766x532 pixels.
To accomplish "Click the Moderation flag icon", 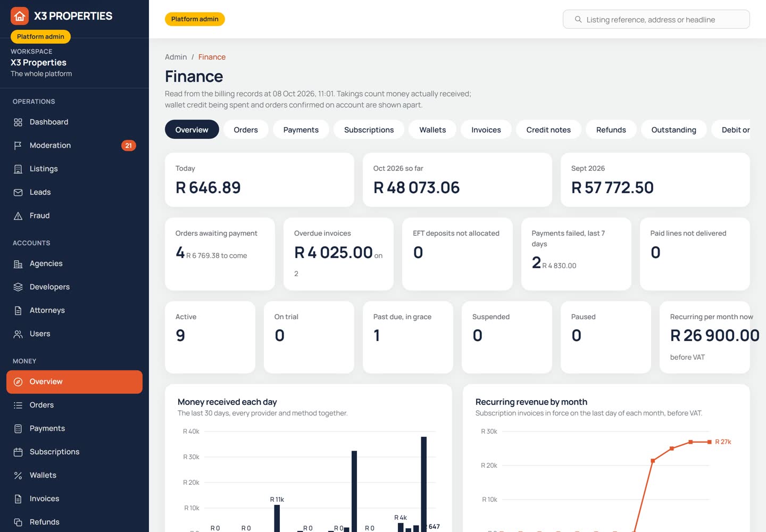I will pos(18,146).
